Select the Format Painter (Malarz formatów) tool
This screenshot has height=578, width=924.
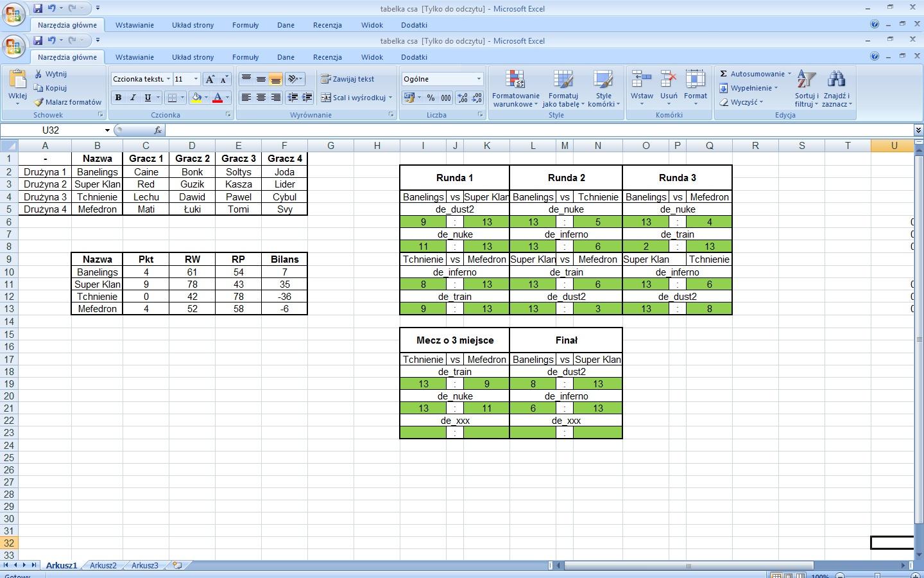(68, 102)
